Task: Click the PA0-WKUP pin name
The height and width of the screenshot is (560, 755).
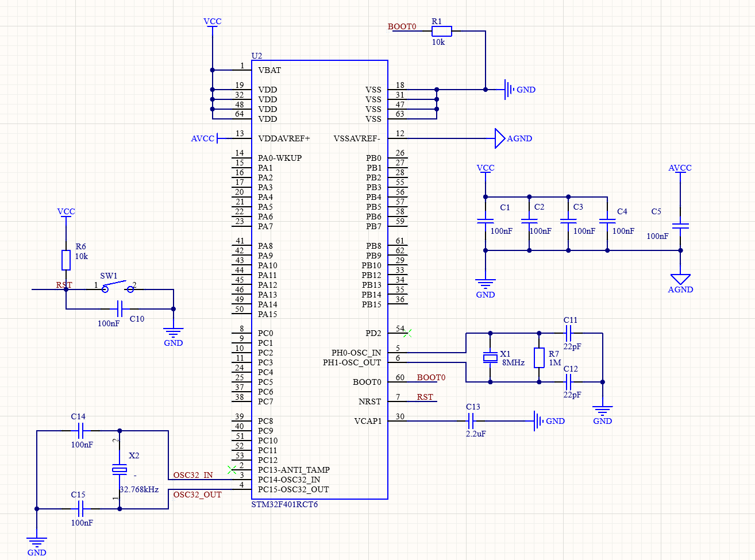Action: [280, 158]
